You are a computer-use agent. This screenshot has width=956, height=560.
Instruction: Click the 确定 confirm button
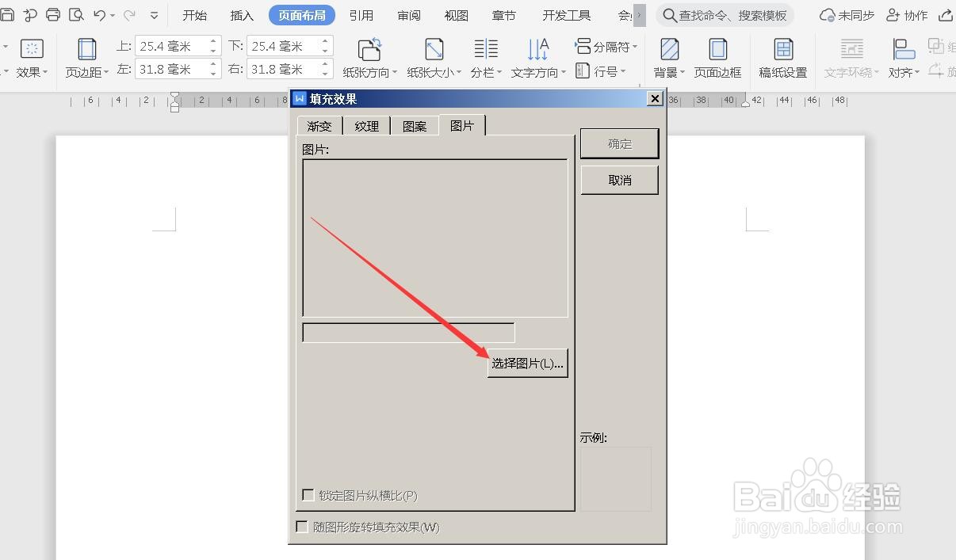click(x=620, y=143)
